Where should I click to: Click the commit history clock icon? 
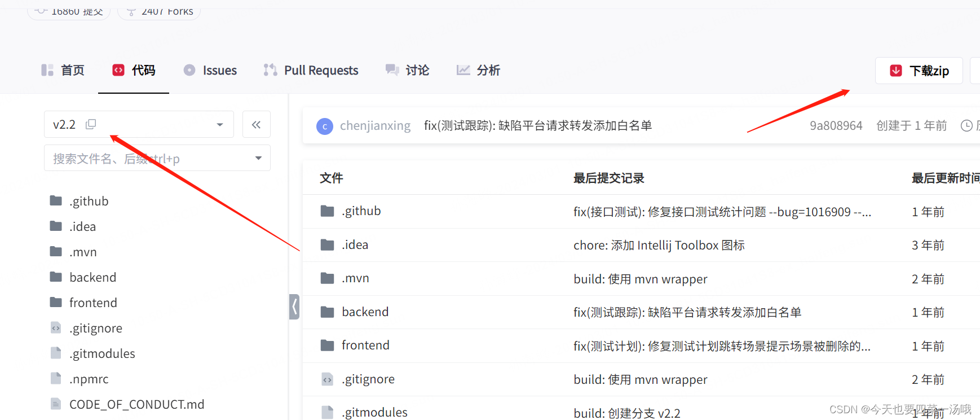966,125
